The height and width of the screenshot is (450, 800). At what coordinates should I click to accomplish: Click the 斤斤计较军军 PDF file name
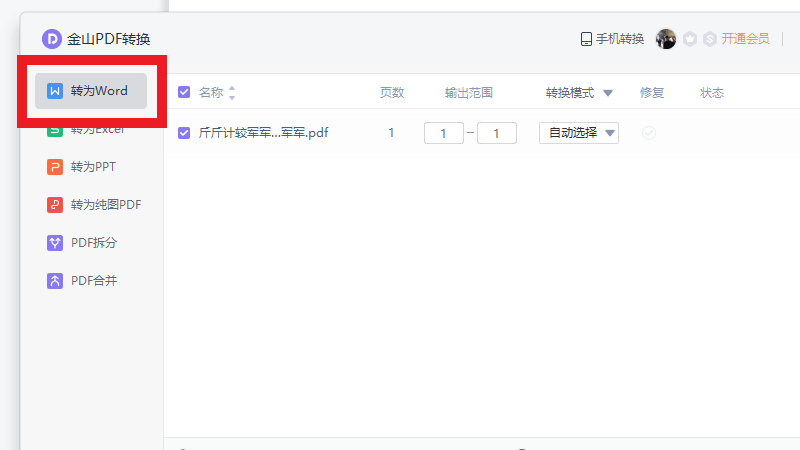coord(264,133)
